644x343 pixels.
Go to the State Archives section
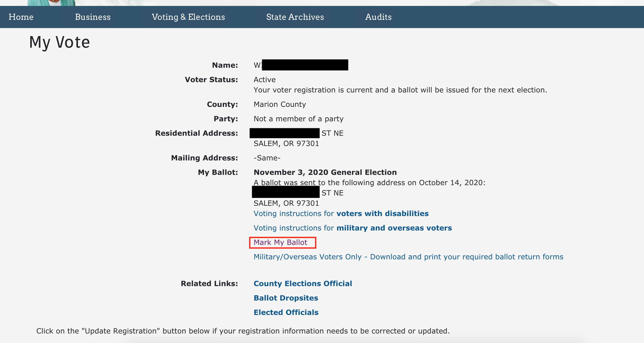click(295, 17)
